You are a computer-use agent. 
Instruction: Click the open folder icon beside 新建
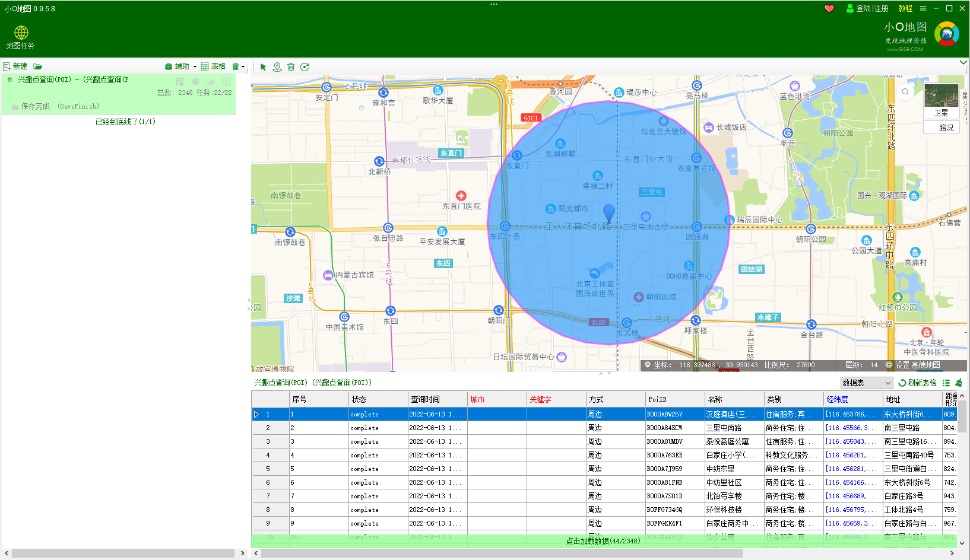38,66
